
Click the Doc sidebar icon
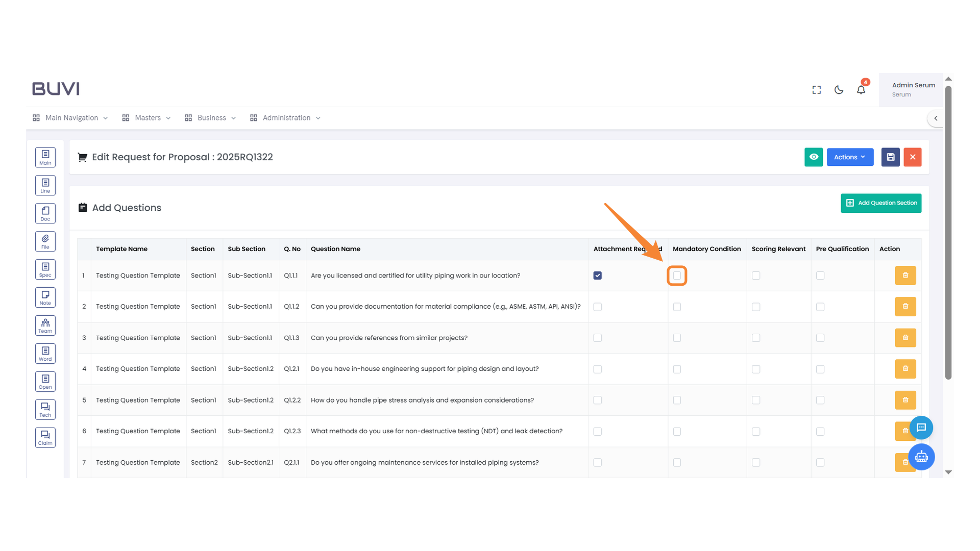click(x=45, y=213)
